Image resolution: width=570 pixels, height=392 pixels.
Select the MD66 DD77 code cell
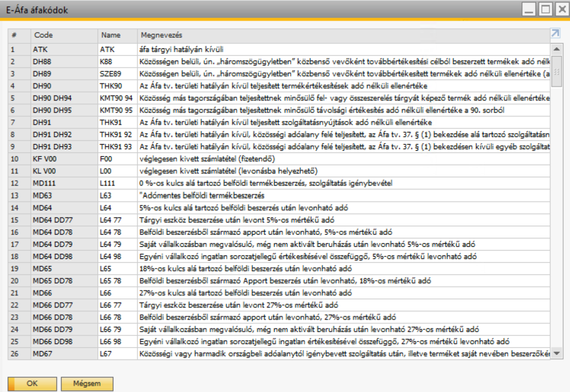pyautogui.click(x=64, y=305)
